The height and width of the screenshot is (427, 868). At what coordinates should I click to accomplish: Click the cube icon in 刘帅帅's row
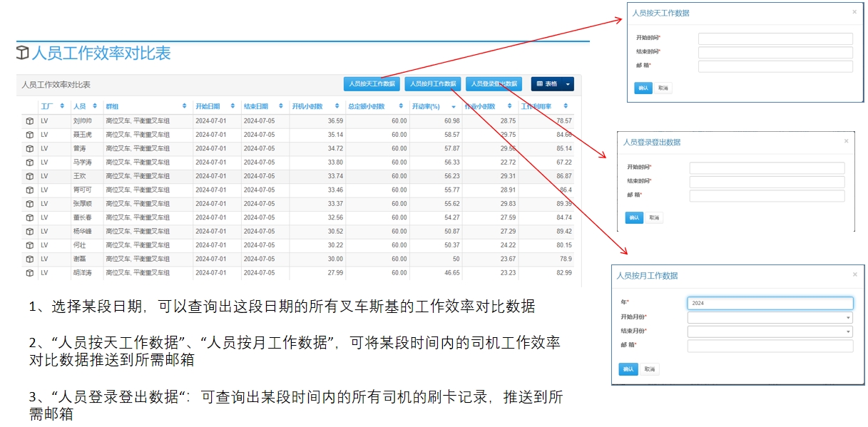click(x=29, y=121)
